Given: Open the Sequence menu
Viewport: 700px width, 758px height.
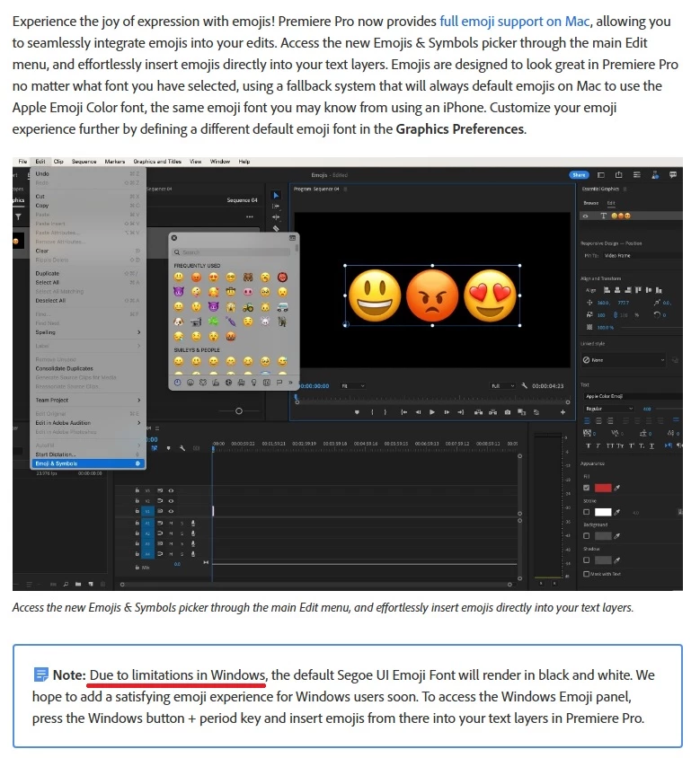Looking at the screenshot, I should 84,162.
